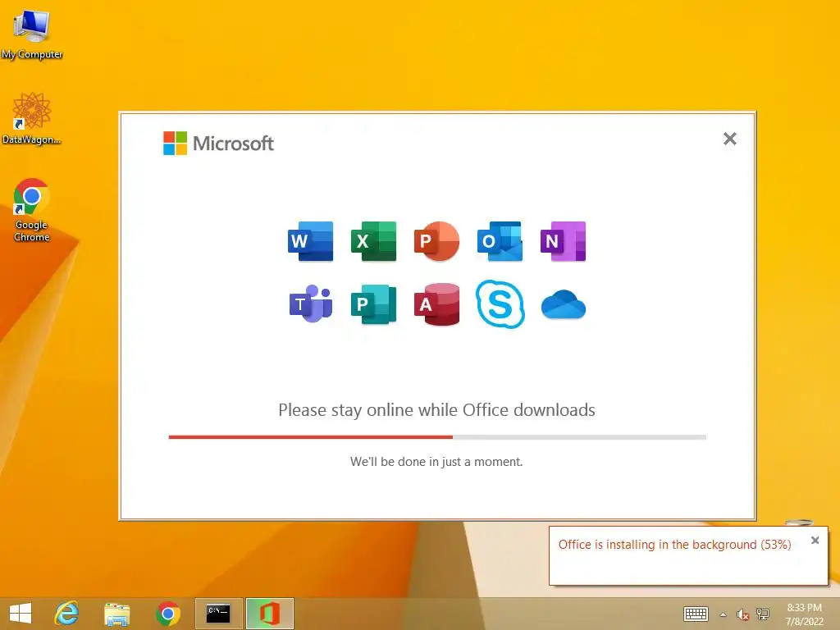The image size is (840, 630).
Task: Open the DataWagon desktop shortcut
Action: tap(32, 118)
